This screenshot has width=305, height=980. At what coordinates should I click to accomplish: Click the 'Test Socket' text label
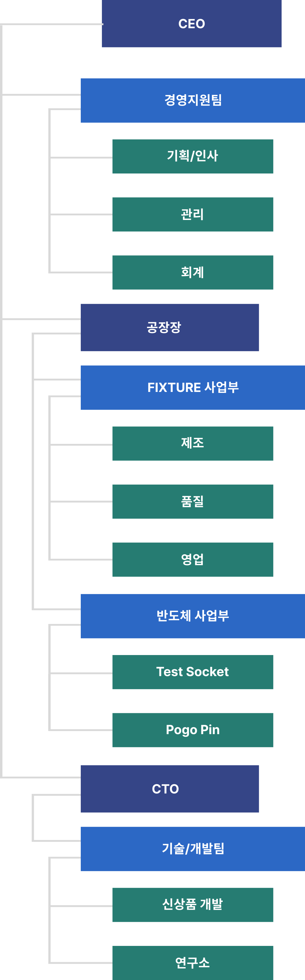tap(193, 672)
